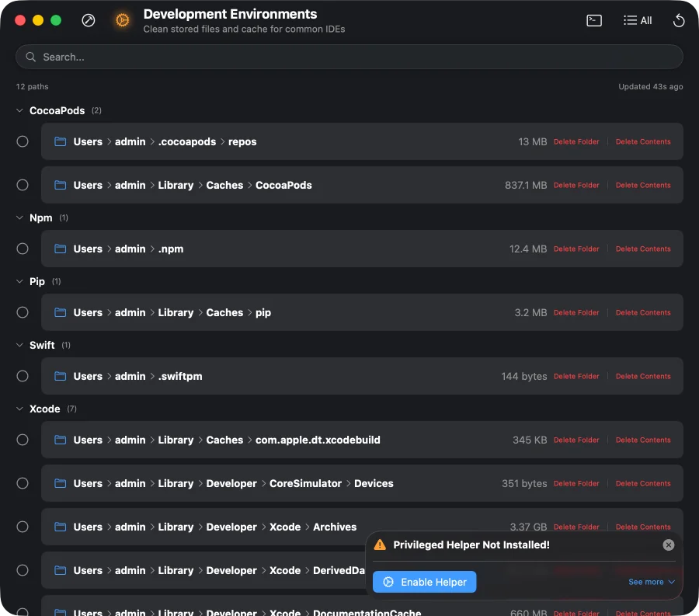
Task: Select the CoreSimulator Devices path radio
Action: point(23,483)
